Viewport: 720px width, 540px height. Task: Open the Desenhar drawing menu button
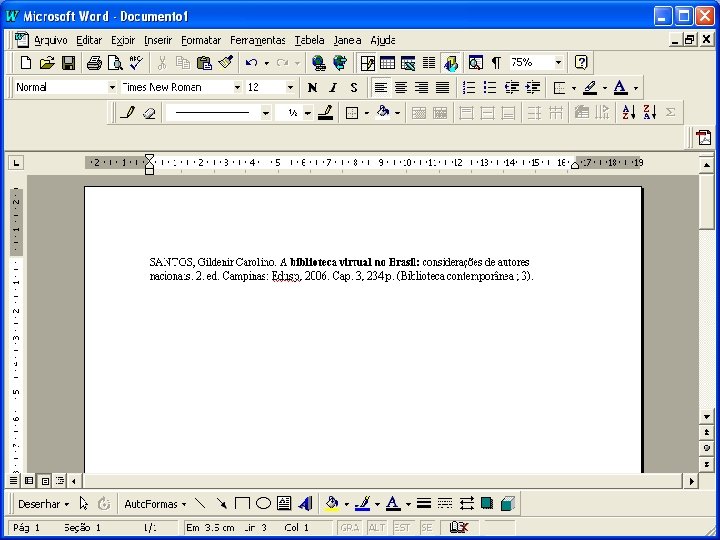[43, 504]
